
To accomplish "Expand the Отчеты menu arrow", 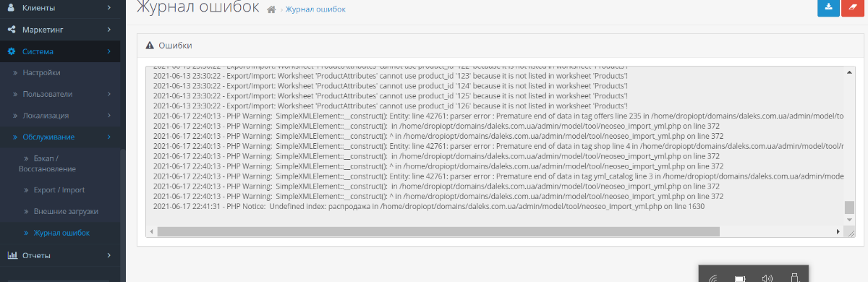I will pos(109,255).
